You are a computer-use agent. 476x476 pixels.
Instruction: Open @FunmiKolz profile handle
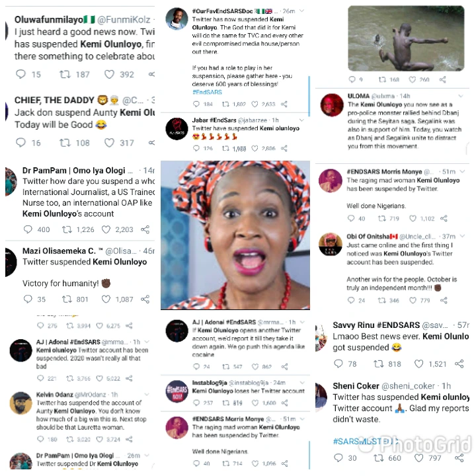point(124,20)
